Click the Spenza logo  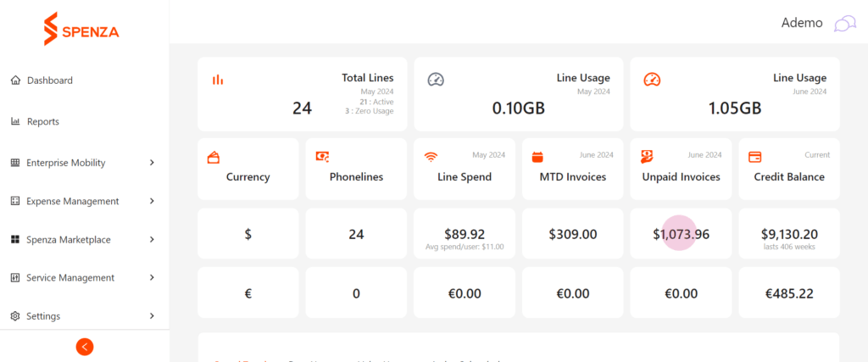click(81, 29)
